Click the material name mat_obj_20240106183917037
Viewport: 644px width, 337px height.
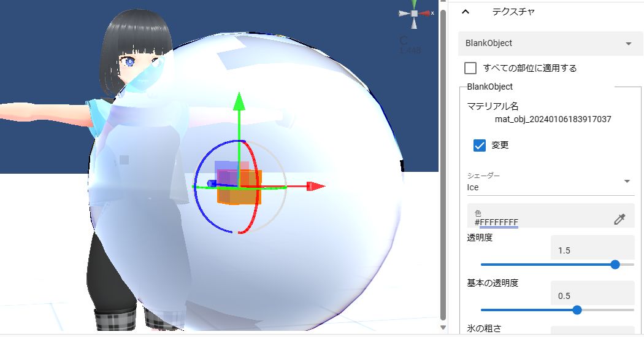(x=553, y=119)
